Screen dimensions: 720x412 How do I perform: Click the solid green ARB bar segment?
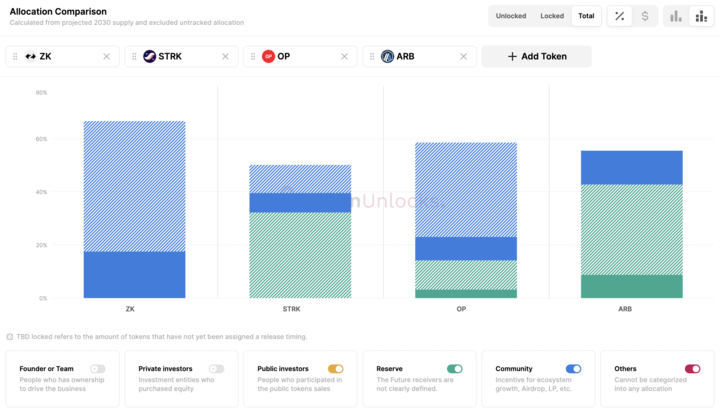(632, 287)
